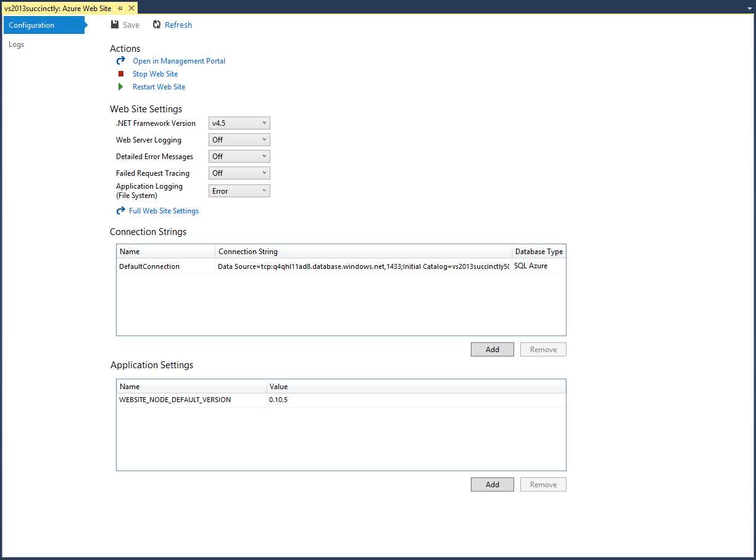Add a new connection string

[492, 349]
